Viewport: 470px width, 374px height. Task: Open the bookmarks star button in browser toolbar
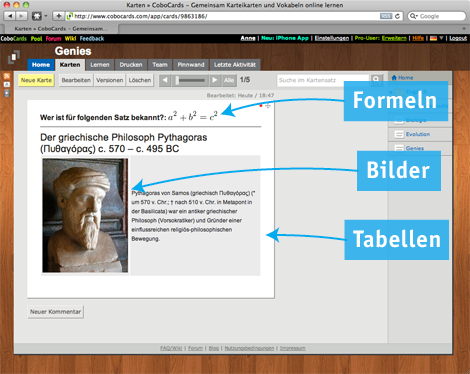tap(37, 16)
